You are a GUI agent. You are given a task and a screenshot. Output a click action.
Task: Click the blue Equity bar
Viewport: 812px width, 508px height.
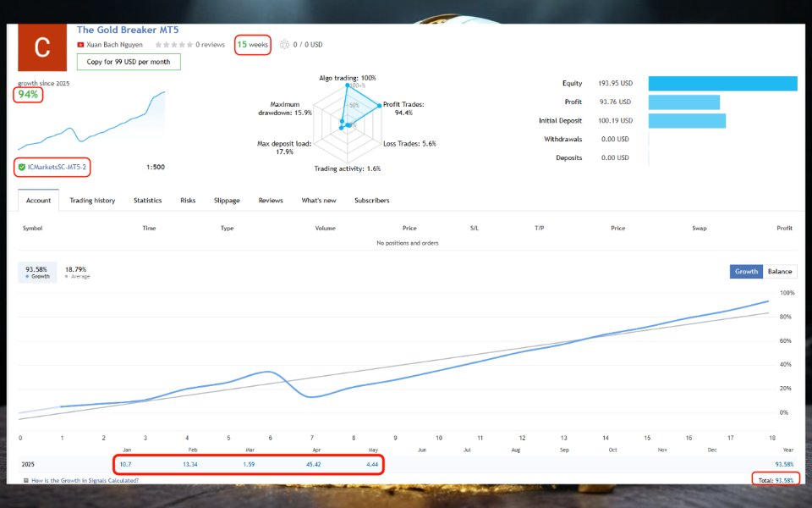click(723, 84)
